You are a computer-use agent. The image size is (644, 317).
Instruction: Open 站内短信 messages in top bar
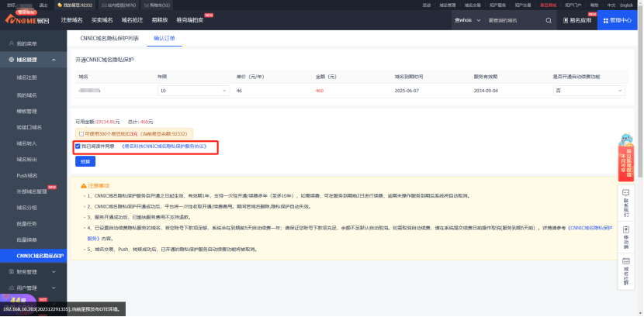pos(119,5)
